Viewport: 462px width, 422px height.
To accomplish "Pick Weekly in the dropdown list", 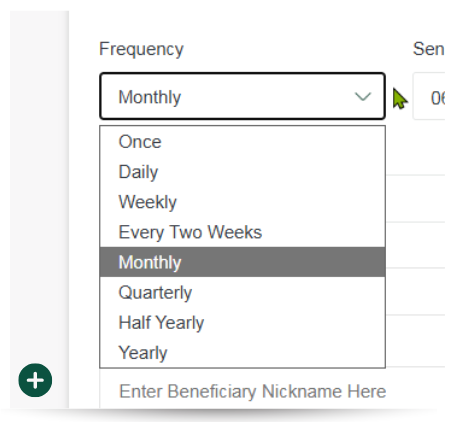I will (242, 202).
